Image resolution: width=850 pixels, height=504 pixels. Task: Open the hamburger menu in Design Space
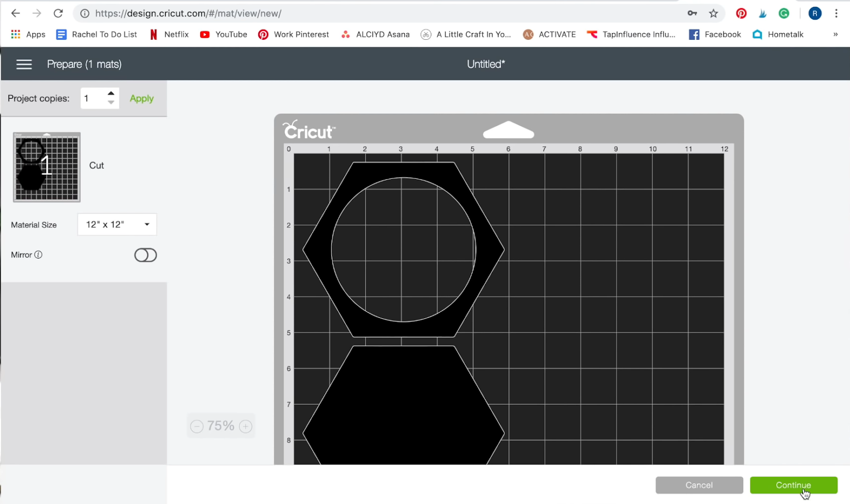(x=24, y=64)
